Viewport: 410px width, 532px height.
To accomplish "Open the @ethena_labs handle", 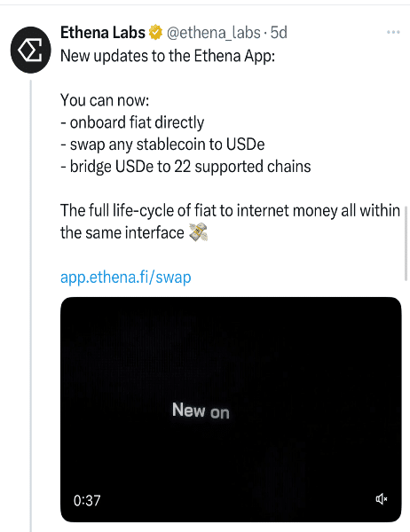I will pyautogui.click(x=213, y=33).
